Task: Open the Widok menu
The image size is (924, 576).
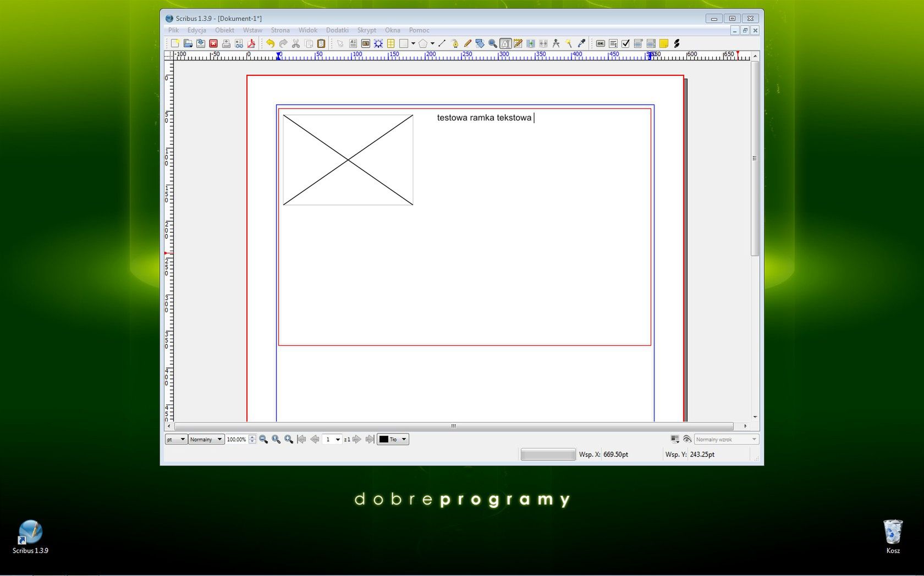Action: click(308, 30)
